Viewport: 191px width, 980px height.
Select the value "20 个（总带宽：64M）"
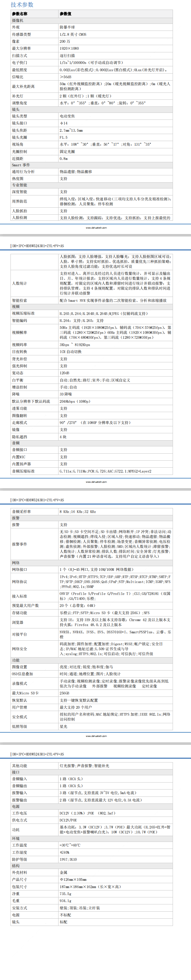tap(77, 605)
